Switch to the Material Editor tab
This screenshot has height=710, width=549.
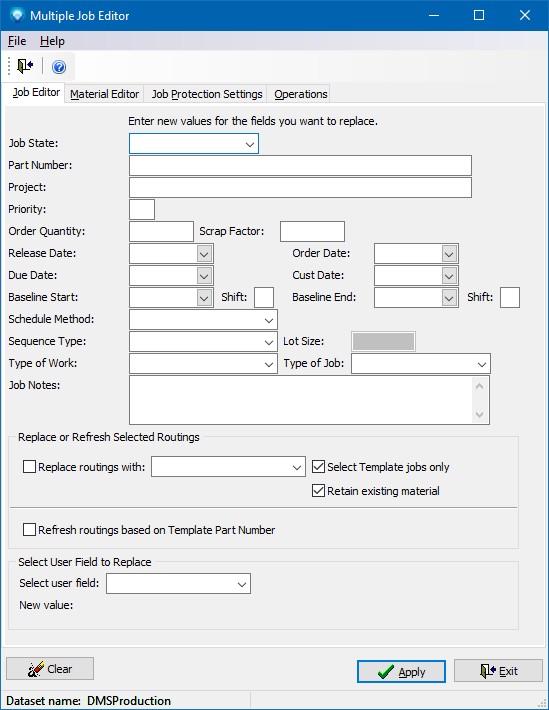coord(105,94)
